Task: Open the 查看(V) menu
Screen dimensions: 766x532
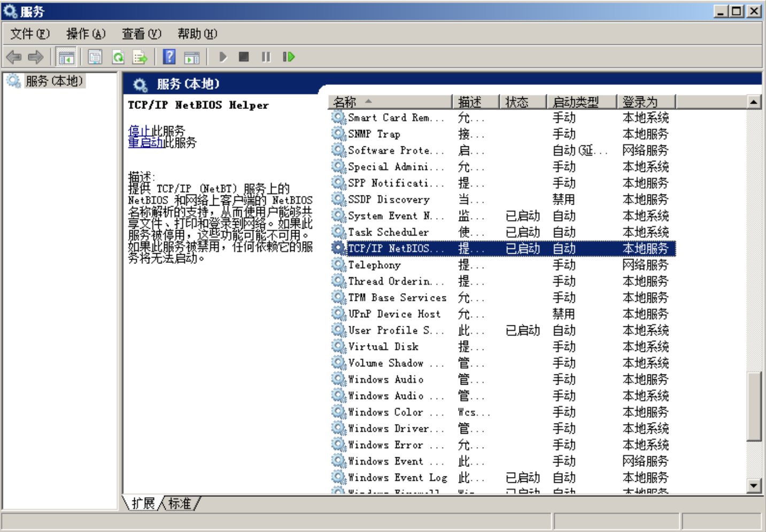Action: click(141, 34)
